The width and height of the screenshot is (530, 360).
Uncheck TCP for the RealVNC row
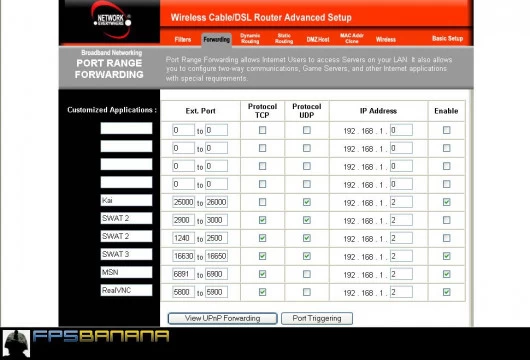262,292
